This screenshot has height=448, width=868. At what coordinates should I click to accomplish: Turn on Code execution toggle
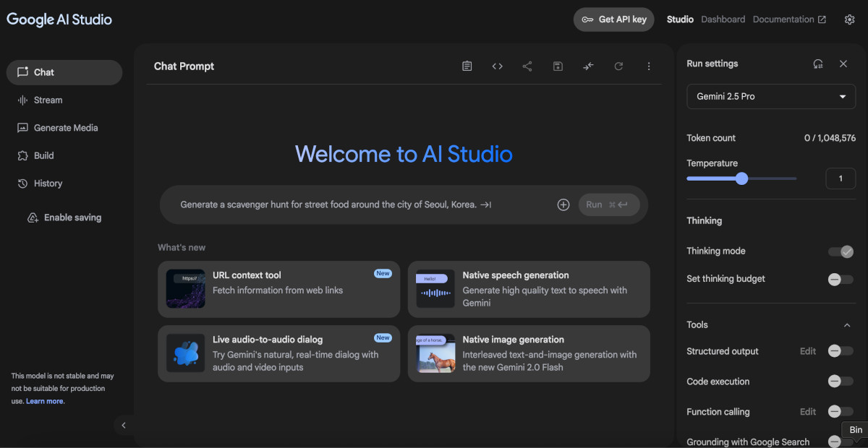841,382
